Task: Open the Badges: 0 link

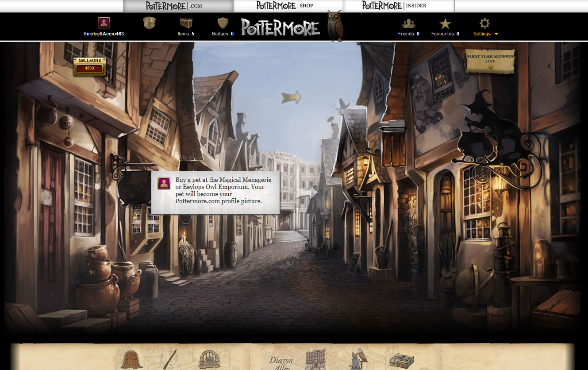Action: 223,34
